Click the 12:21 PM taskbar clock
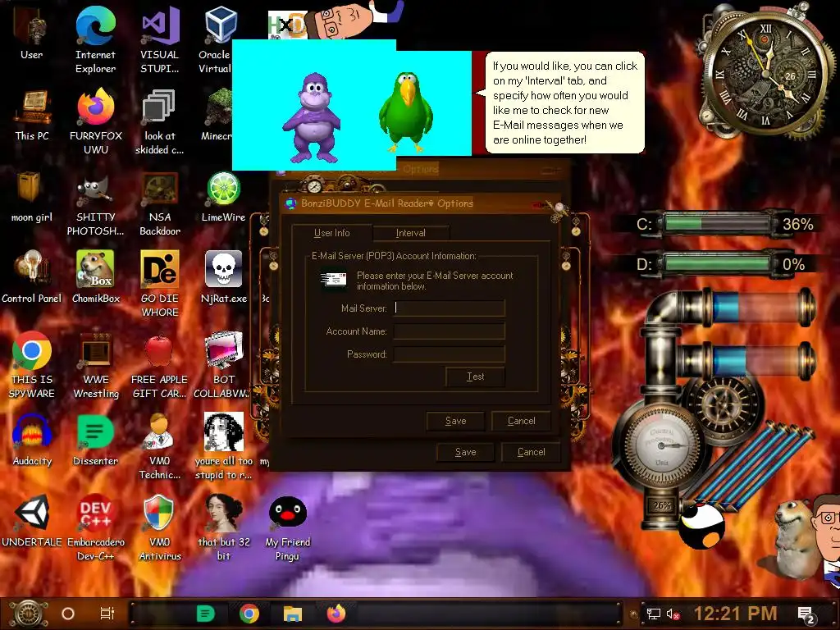Screen dimensions: 840x630 (x=736, y=614)
